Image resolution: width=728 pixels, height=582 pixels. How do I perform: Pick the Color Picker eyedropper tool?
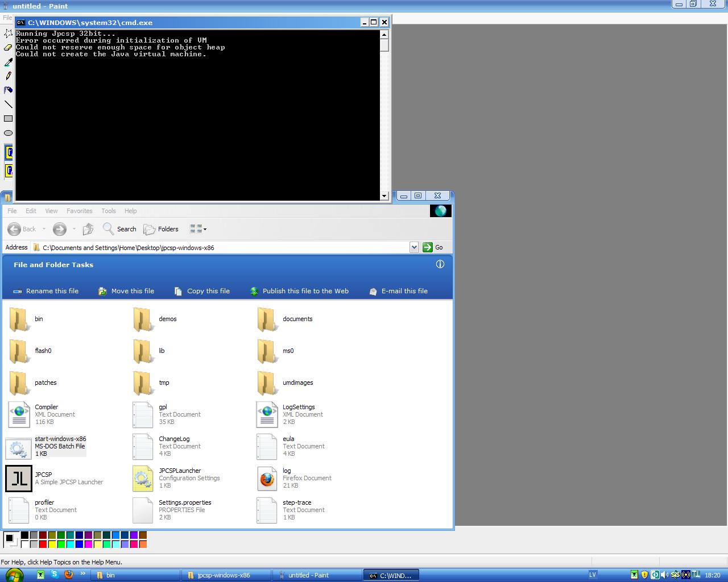click(8, 62)
